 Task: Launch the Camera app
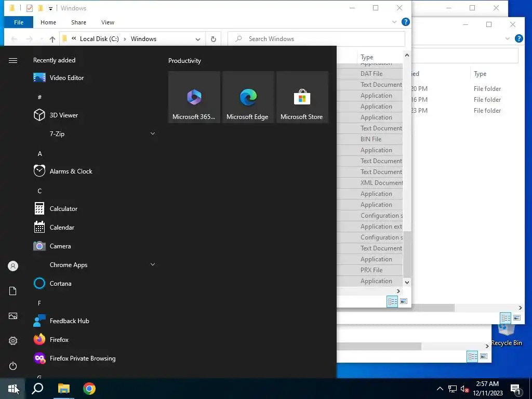tap(95, 246)
